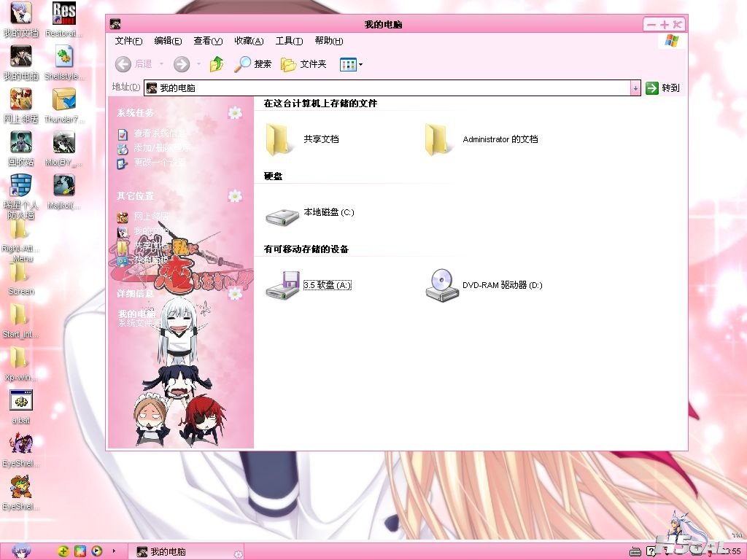This screenshot has height=560, width=747.
Task: Expand the Back button history arrow
Action: coord(161,64)
